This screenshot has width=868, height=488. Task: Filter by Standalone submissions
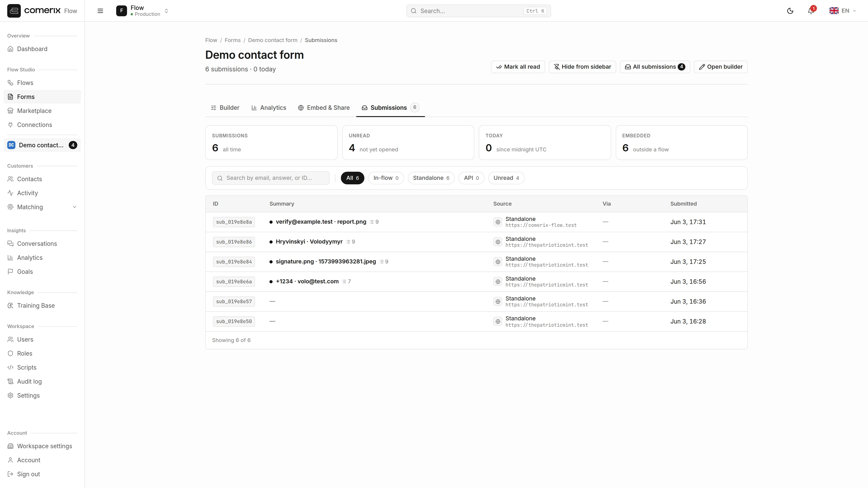(431, 178)
